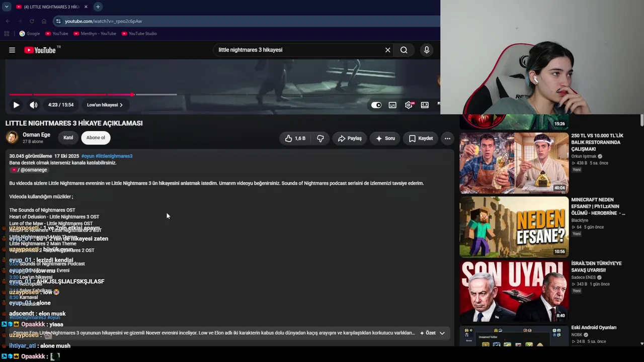Image resolution: width=644 pixels, height=362 pixels.
Task: Save the video with Kaydet
Action: [x=421, y=138]
